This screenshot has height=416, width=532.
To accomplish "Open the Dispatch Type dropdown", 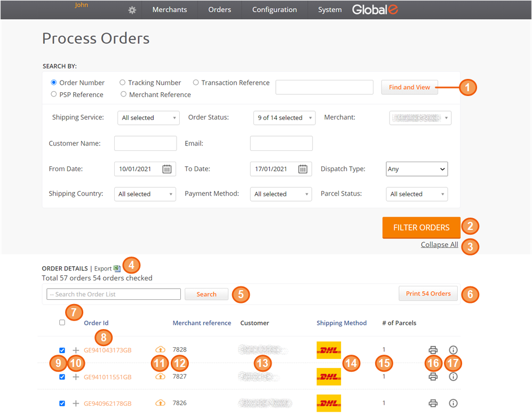I will click(416, 169).
